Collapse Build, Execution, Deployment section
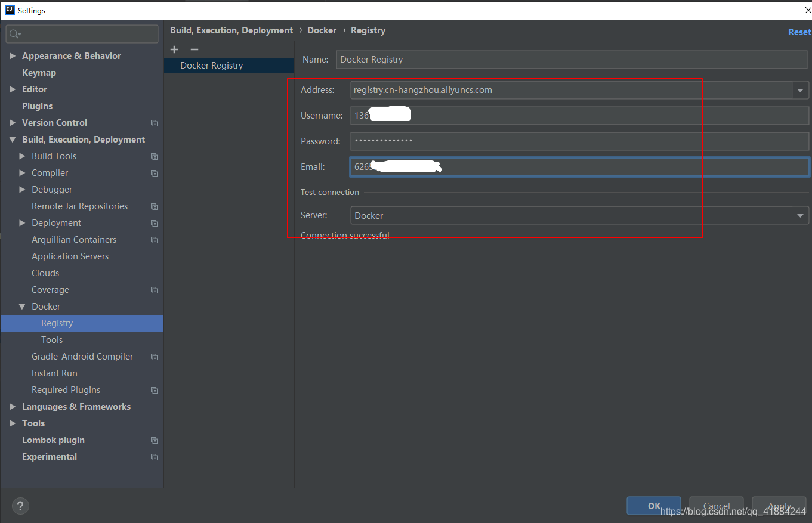The height and width of the screenshot is (523, 812). click(x=13, y=140)
